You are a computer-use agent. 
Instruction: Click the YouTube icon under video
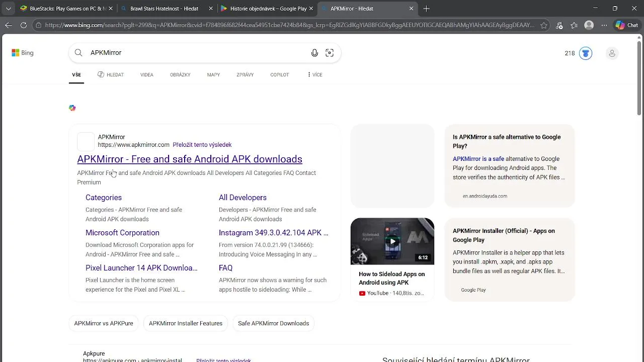362,293
